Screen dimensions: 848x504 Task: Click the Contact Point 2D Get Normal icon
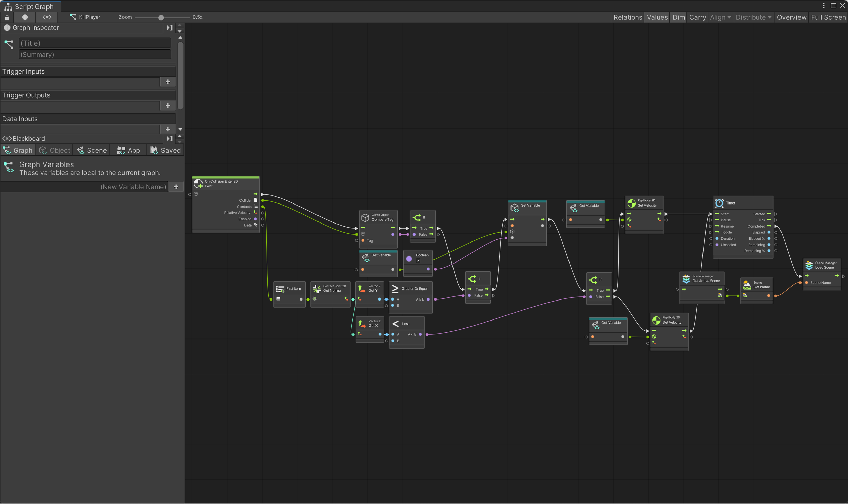coord(316,288)
